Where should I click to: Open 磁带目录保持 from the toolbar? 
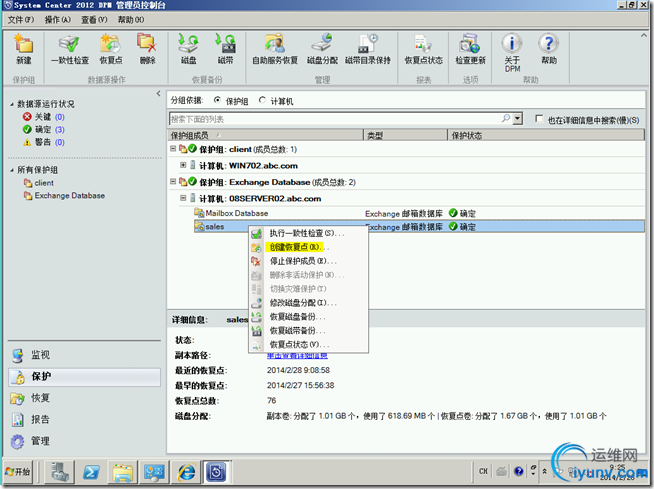(367, 49)
